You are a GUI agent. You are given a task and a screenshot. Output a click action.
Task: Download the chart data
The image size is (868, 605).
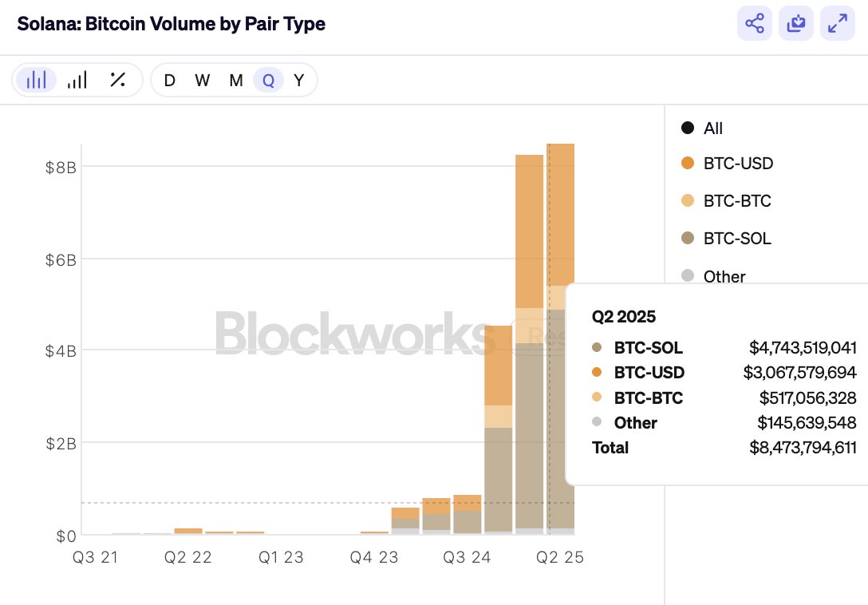pyautogui.click(x=796, y=24)
